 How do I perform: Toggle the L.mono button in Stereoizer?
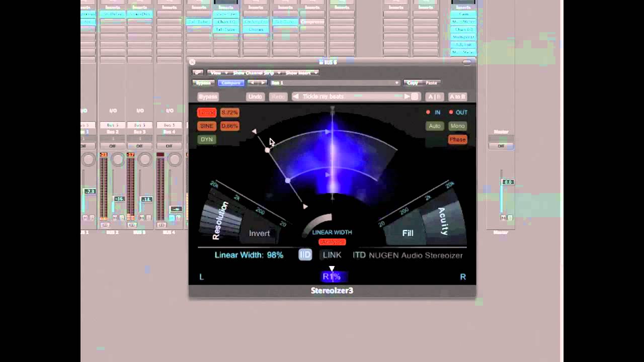point(206,113)
